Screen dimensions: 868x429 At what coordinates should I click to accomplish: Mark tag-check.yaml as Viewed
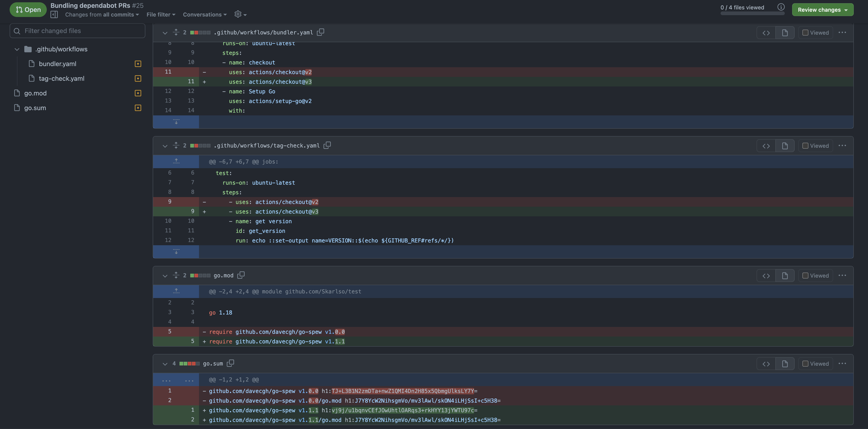point(805,146)
